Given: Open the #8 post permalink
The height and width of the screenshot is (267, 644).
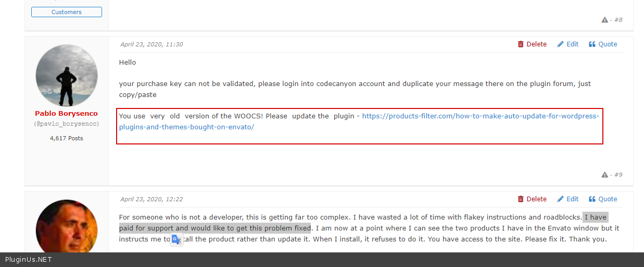Looking at the screenshot, I should tap(618, 20).
